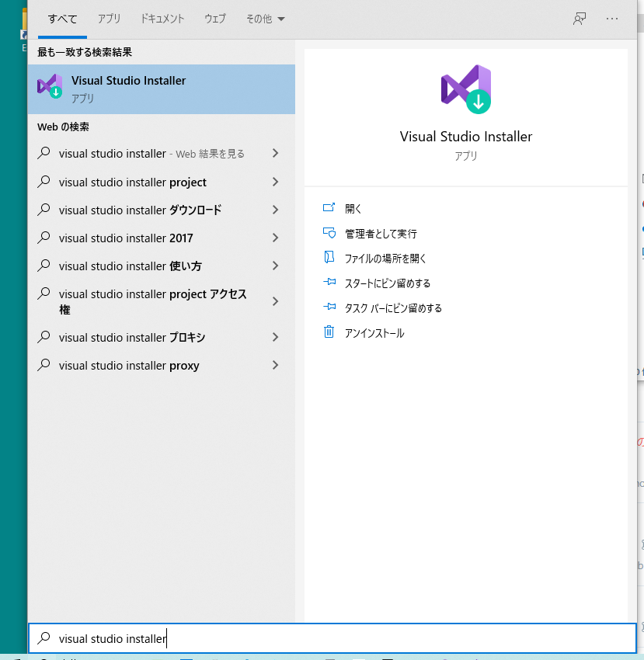Expand arrow for 'Web 結果を見る' suggestion
The width and height of the screenshot is (644, 660).
[276, 153]
